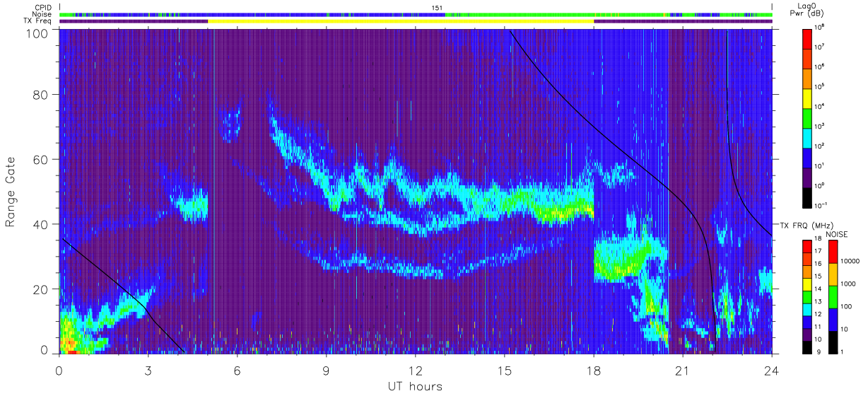The image size is (868, 401).
Task: Click the x-axis tick label 24
Action: coord(771,371)
